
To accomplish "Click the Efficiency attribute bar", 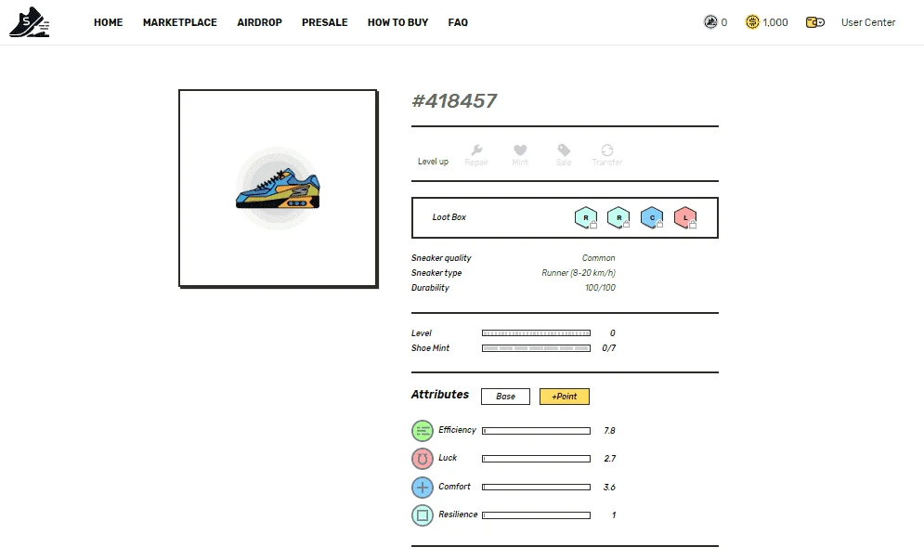I will point(536,431).
